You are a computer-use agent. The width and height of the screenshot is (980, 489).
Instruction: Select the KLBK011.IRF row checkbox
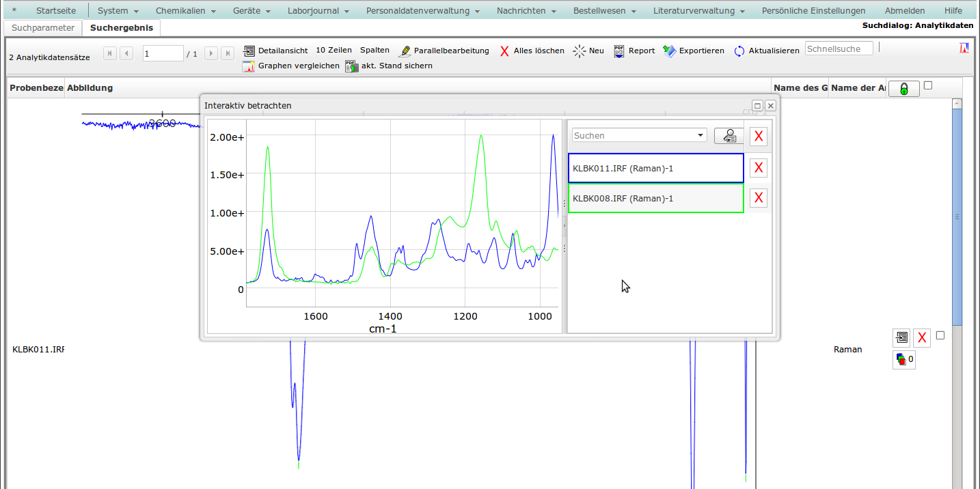[x=940, y=335]
